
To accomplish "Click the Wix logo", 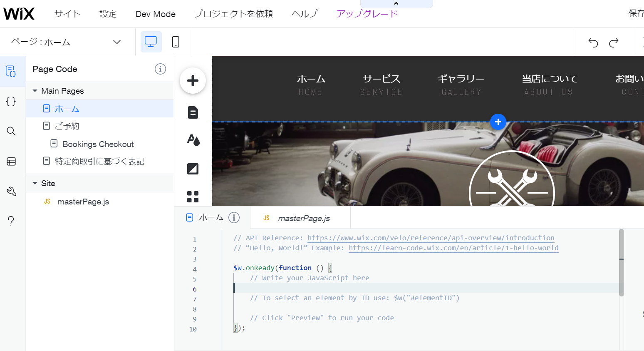I will point(19,14).
